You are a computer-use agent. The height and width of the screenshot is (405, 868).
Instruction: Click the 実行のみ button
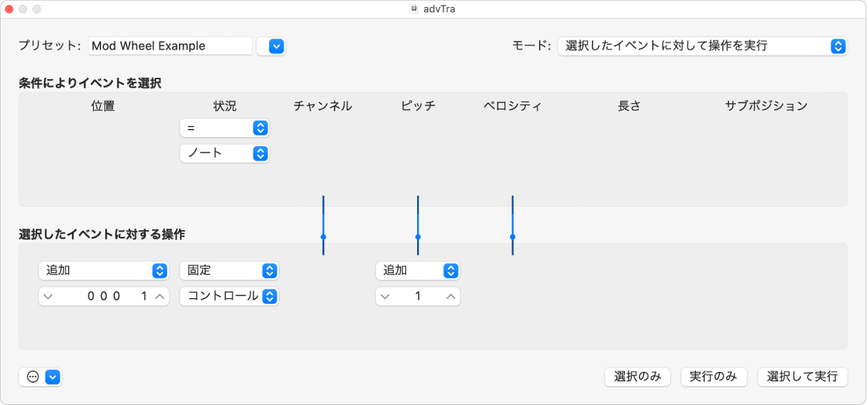click(x=714, y=377)
